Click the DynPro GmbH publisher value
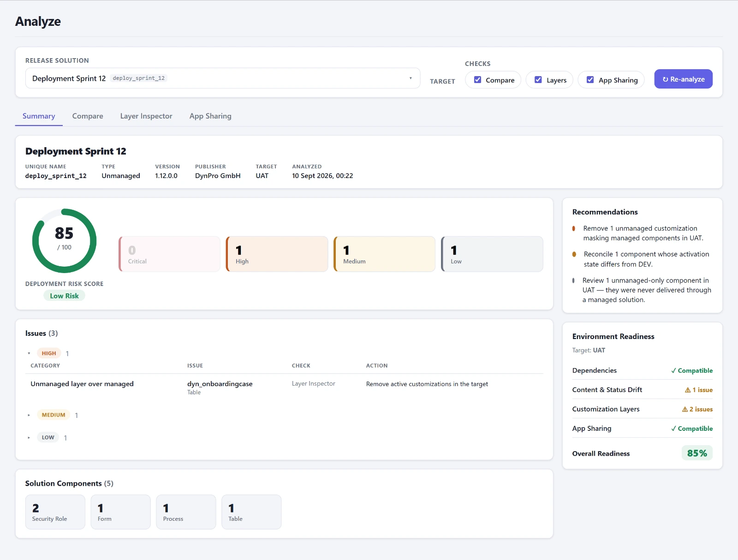 pyautogui.click(x=218, y=176)
